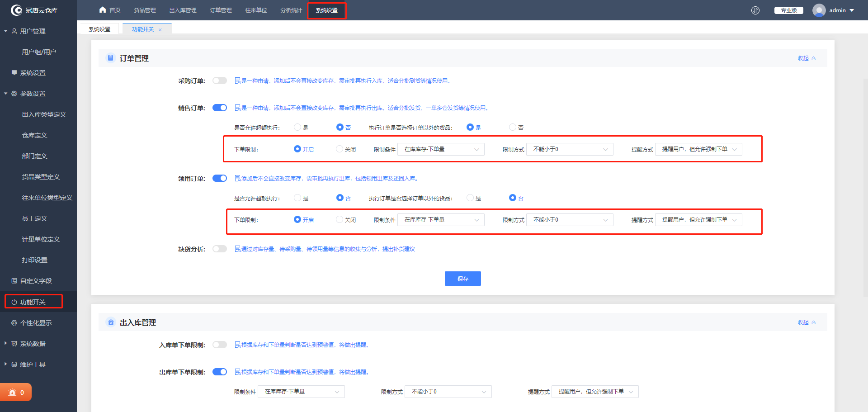Select 是 for 销售订单 是否允许超额执行
The height and width of the screenshot is (412, 868).
297,128
